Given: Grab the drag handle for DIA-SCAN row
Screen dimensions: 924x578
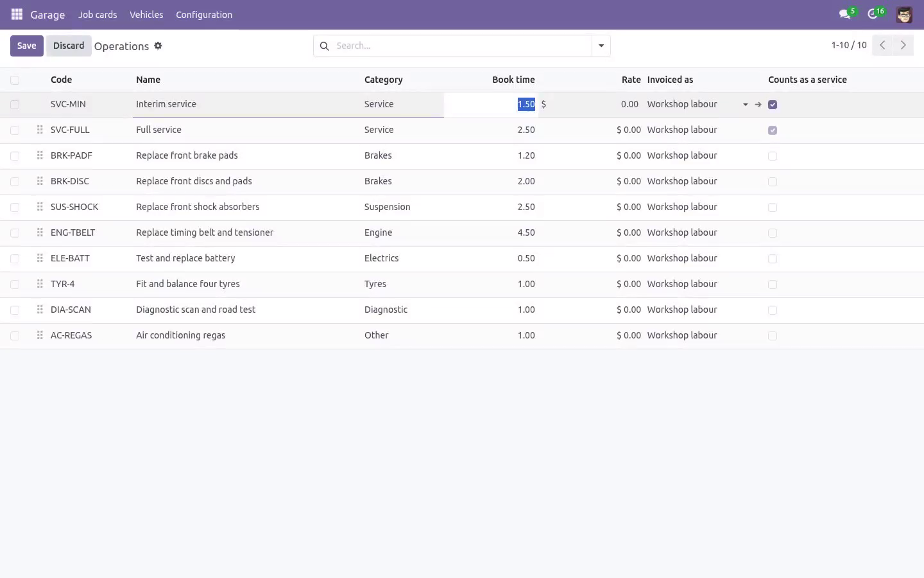Looking at the screenshot, I should (x=40, y=310).
